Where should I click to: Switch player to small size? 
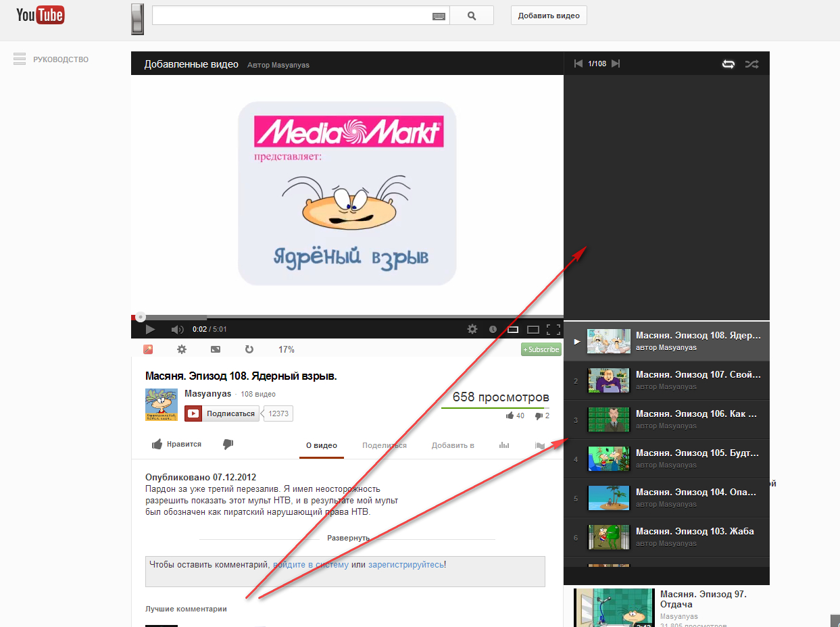pyautogui.click(x=513, y=329)
